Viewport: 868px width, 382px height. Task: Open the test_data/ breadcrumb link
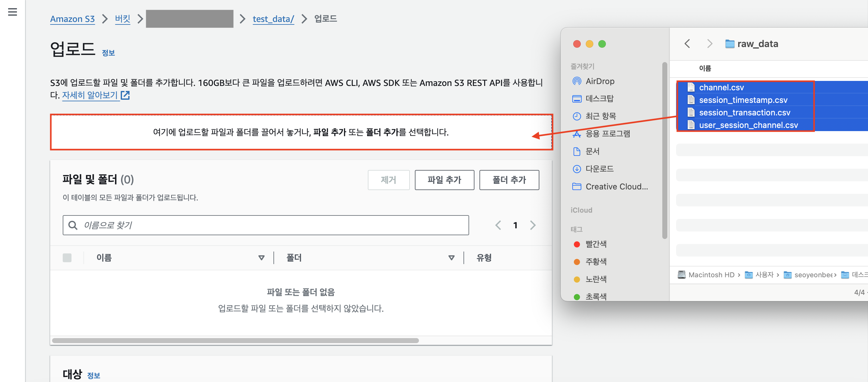(x=273, y=19)
